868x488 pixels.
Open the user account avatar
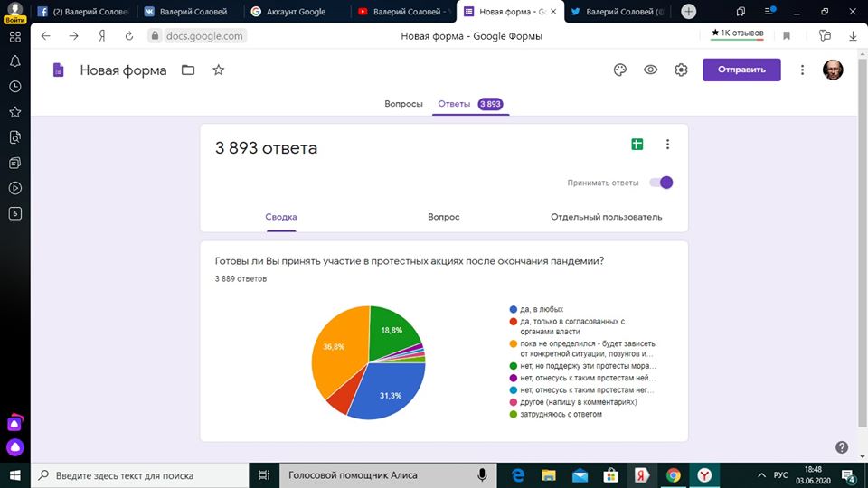click(x=832, y=70)
